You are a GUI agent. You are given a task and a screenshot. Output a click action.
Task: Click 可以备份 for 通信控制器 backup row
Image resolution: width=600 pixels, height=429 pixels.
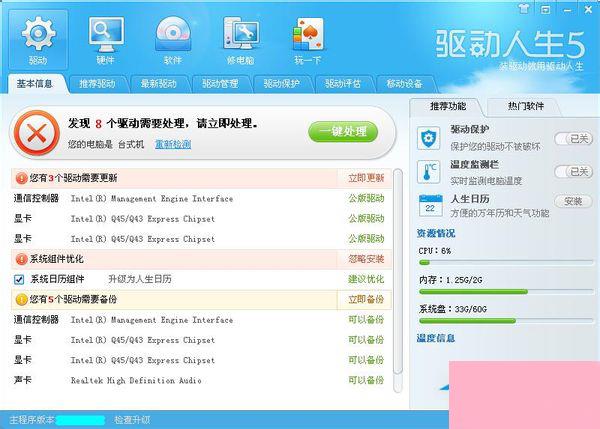pos(366,320)
